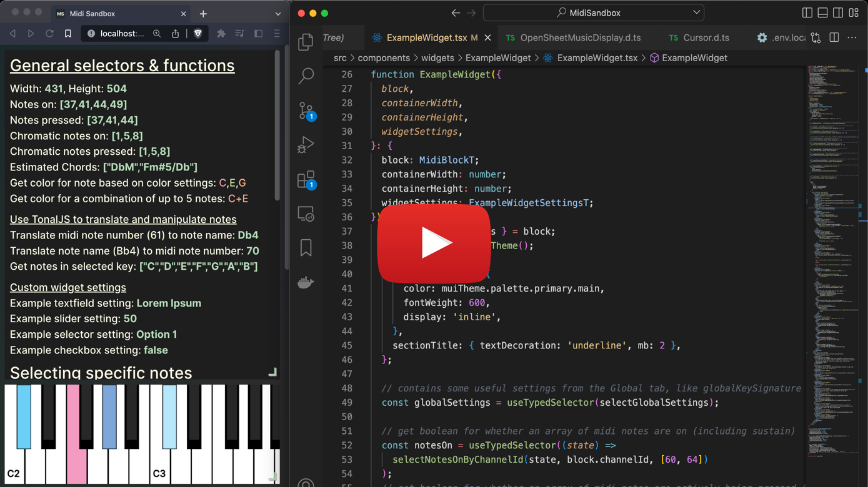Toggle the browser sidebar panel
Viewport: 868px width, 487px height.
pos(258,34)
